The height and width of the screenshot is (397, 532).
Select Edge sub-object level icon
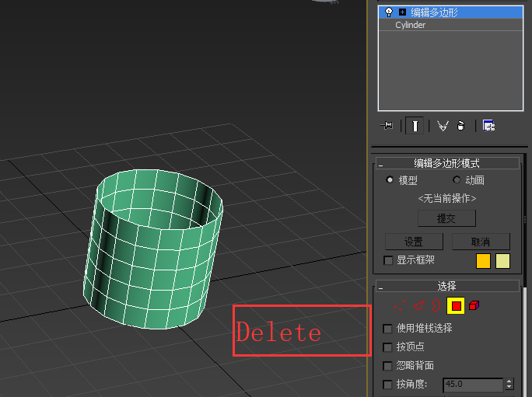[418, 306]
